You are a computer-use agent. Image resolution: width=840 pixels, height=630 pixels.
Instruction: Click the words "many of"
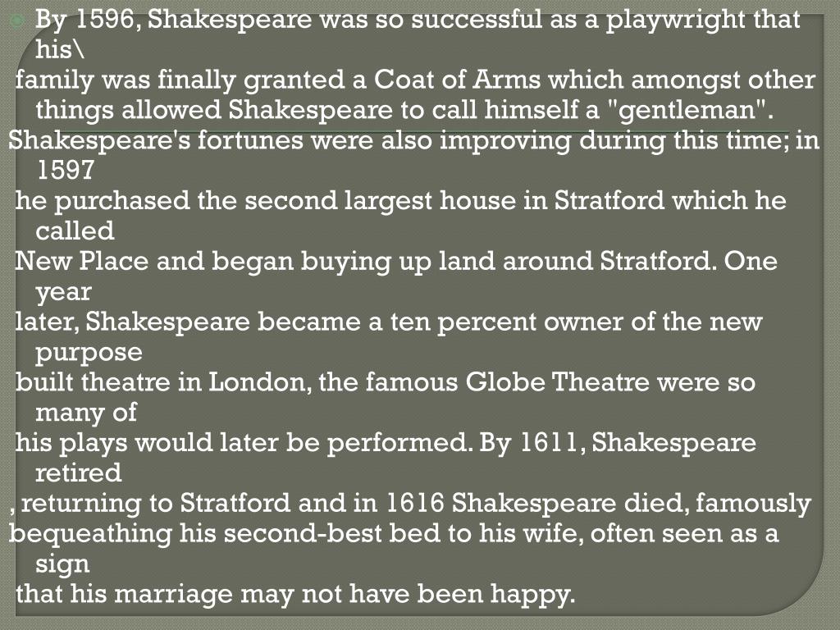point(85,413)
